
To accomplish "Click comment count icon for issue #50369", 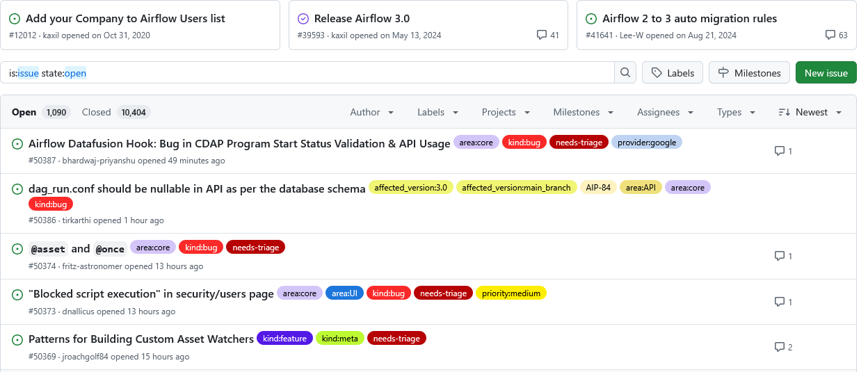I will pyautogui.click(x=780, y=347).
